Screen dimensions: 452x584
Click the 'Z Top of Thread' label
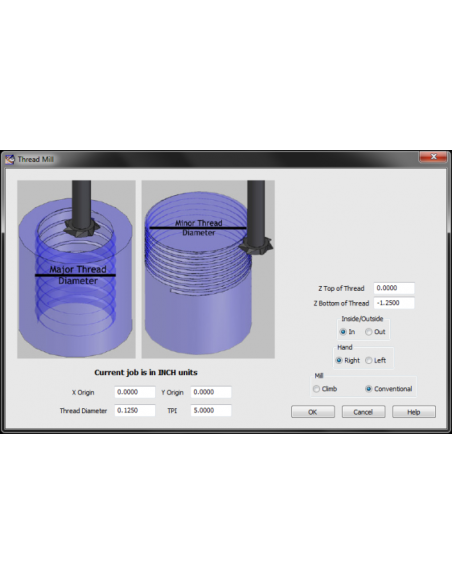341,288
